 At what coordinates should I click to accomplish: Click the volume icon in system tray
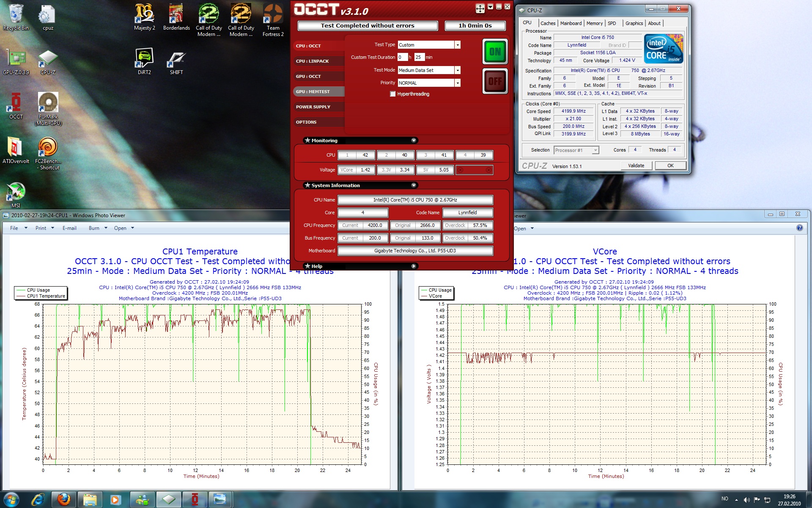[746, 500]
